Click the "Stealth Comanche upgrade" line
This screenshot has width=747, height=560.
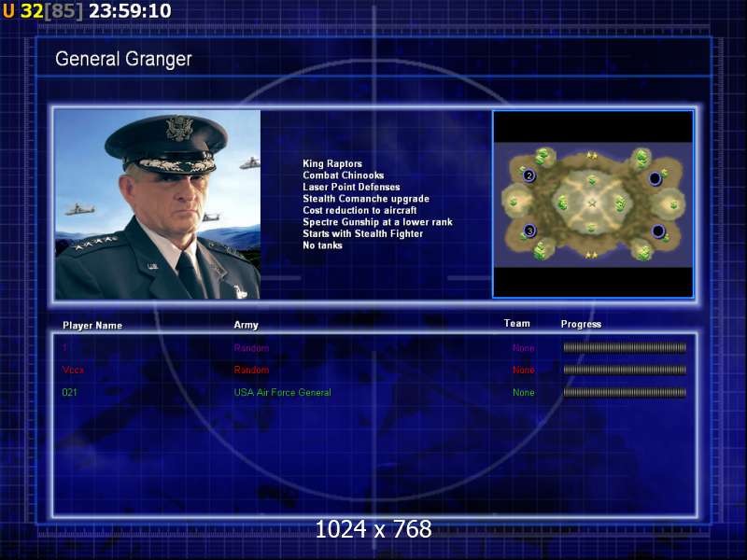click(x=366, y=199)
